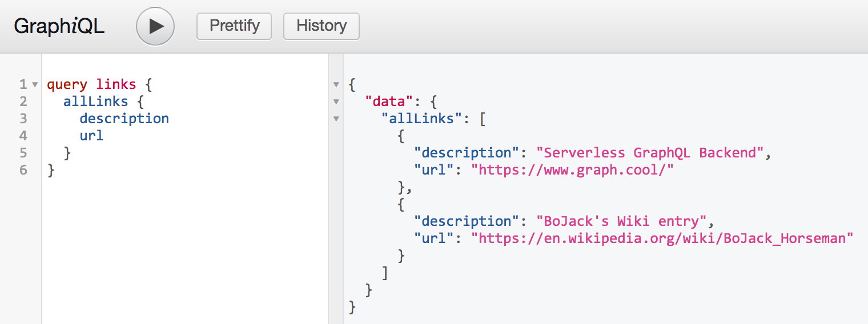Click the closing brace on editor line 6
This screenshot has height=324, width=868.
[x=51, y=170]
